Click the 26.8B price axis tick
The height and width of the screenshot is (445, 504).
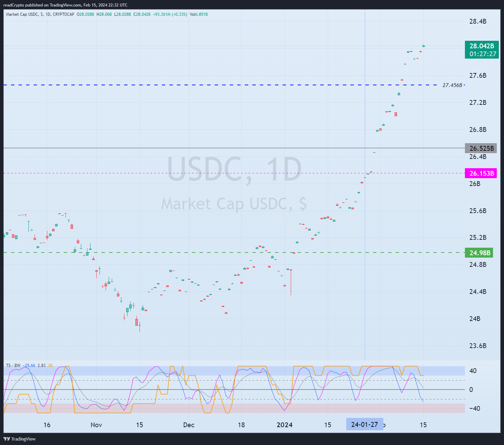[478, 130]
